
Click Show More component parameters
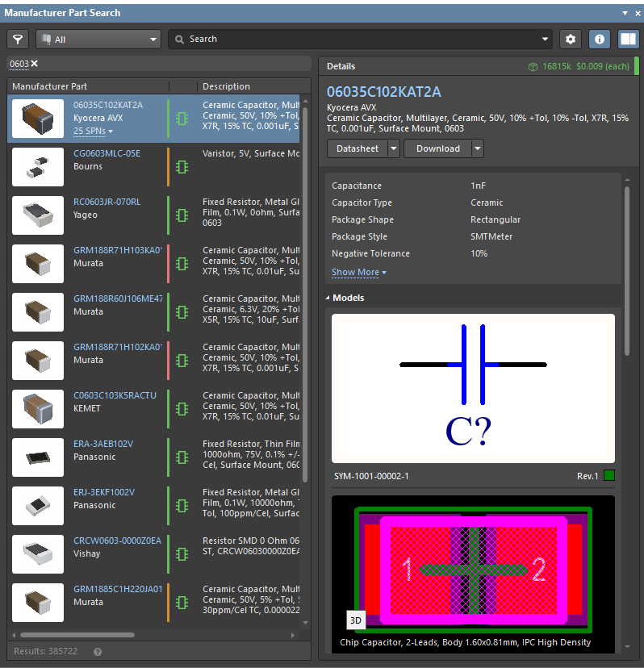pos(358,273)
